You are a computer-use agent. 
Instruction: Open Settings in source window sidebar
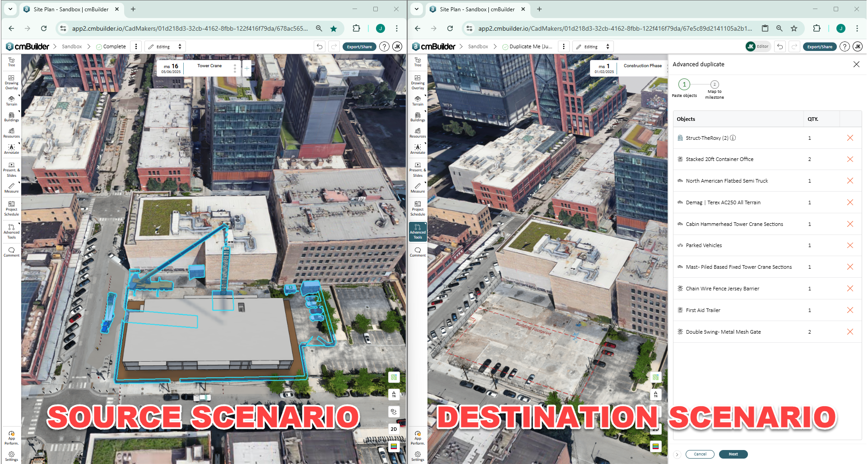11,456
